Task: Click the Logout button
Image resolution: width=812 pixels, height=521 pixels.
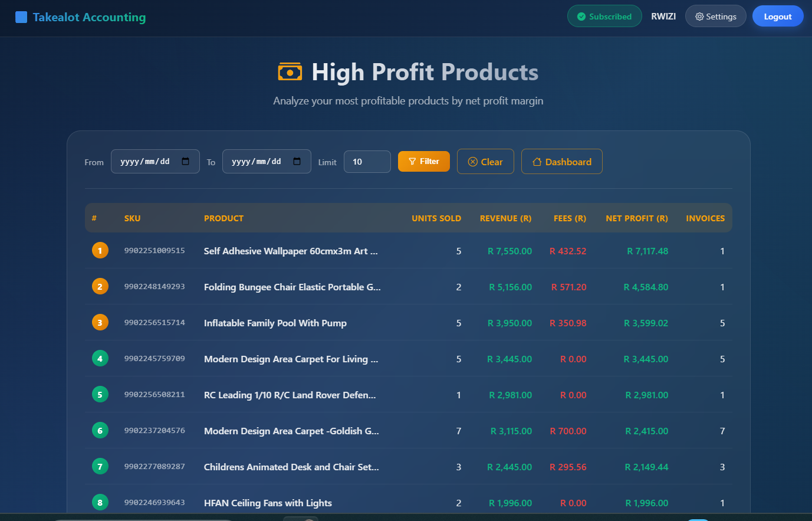Action: coord(778,16)
